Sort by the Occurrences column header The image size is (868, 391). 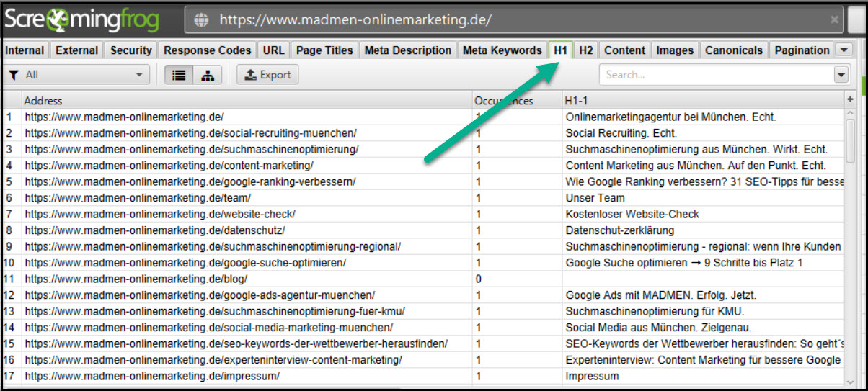517,101
